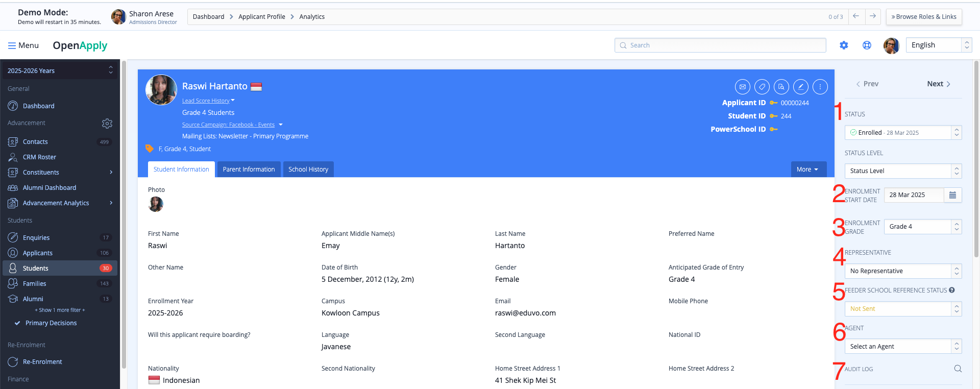This screenshot has height=389, width=980.
Task: Open the Lead Score History link
Action: (206, 101)
